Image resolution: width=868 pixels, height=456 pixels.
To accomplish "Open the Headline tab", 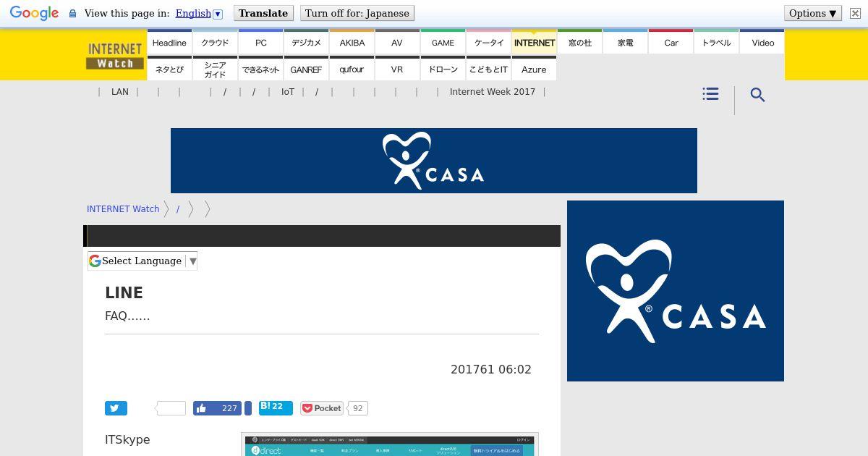I will click(x=169, y=42).
